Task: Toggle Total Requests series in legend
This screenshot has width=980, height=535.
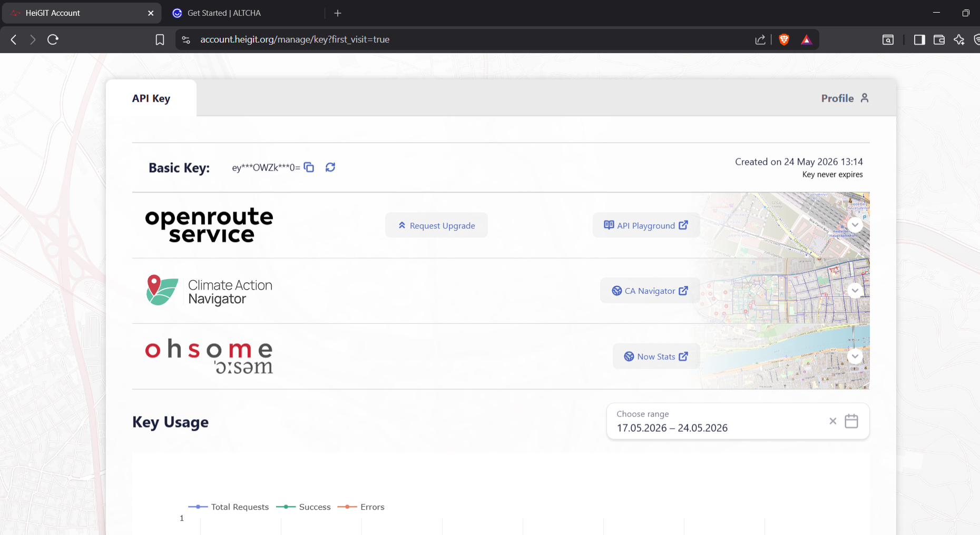Action: tap(229, 507)
